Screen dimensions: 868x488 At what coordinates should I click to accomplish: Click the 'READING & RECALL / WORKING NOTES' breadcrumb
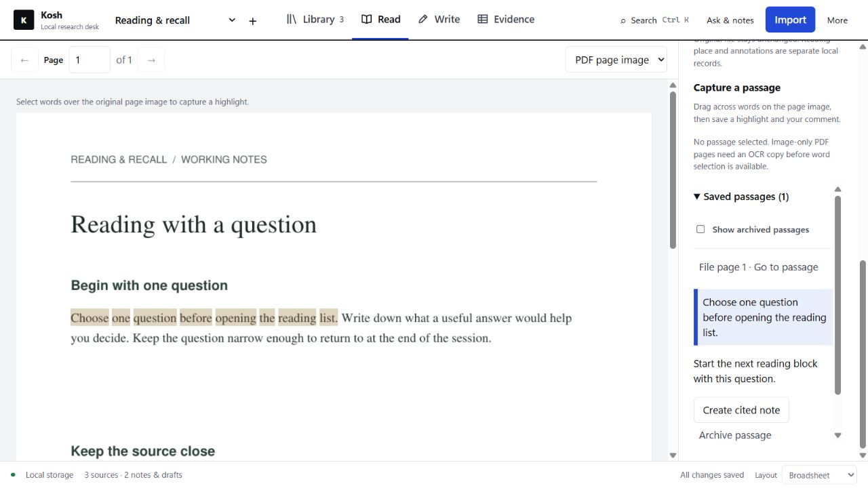click(x=169, y=160)
